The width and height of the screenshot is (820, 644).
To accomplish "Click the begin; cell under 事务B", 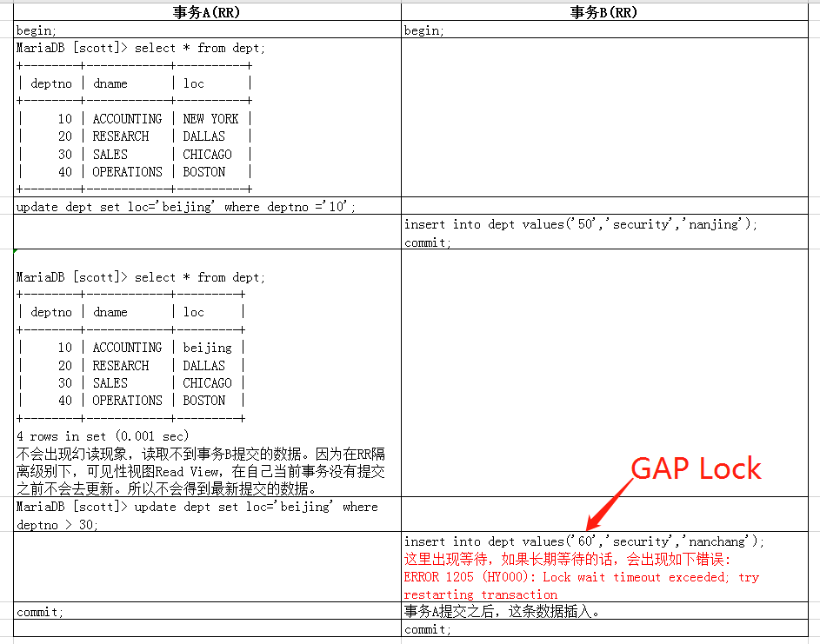I will pos(604,30).
